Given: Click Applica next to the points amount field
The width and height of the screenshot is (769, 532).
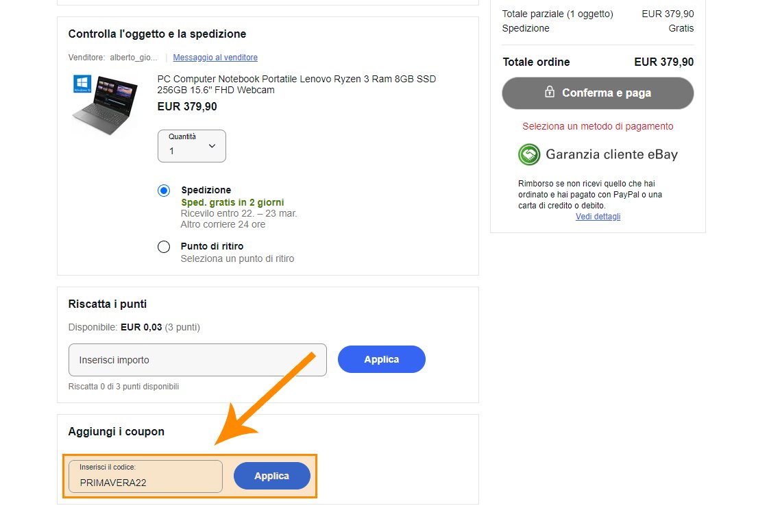Looking at the screenshot, I should (381, 359).
